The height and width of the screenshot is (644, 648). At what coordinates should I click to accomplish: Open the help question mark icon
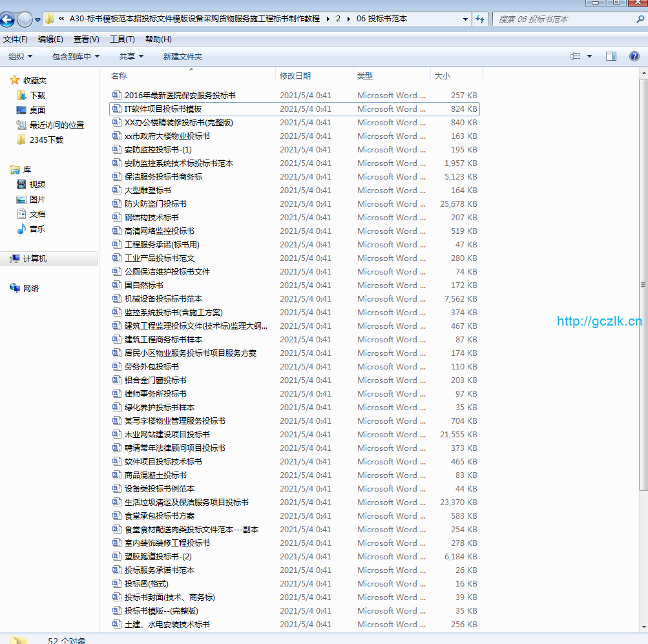pyautogui.click(x=634, y=56)
